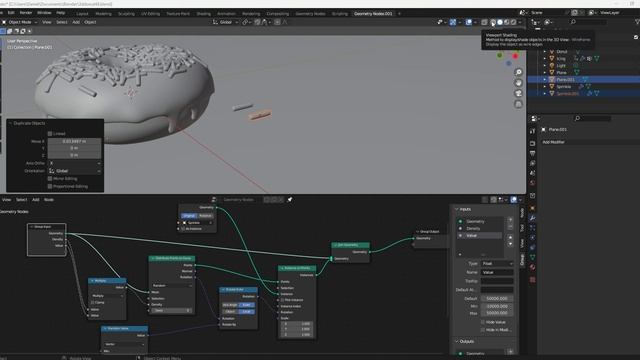The width and height of the screenshot is (640, 360).
Task: Switch to wireframe viewport shading
Action: [493, 22]
